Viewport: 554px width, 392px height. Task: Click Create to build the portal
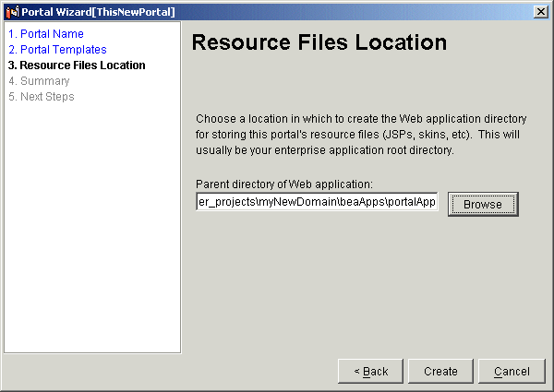pos(440,371)
